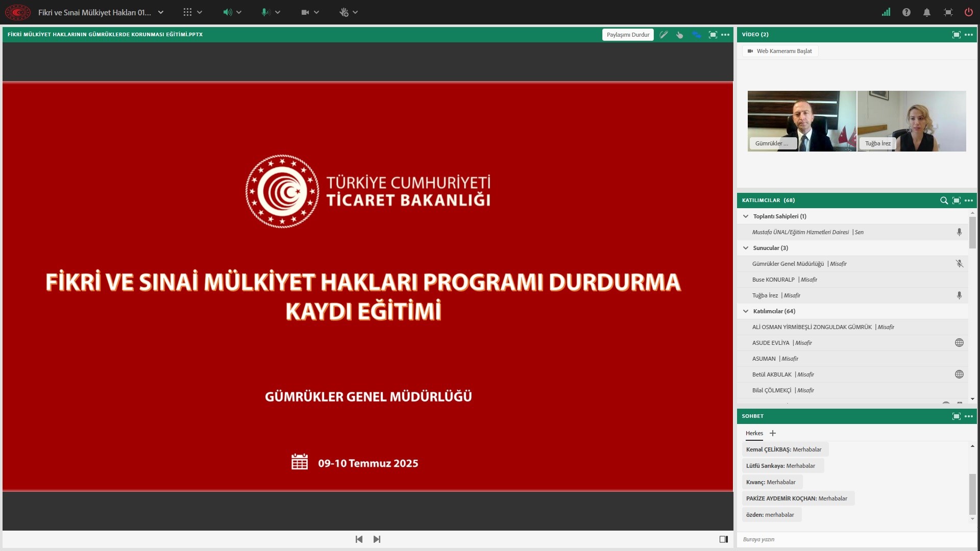The image size is (980, 551).
Task: Click Web Kameramı Başlat button
Action: pos(780,51)
